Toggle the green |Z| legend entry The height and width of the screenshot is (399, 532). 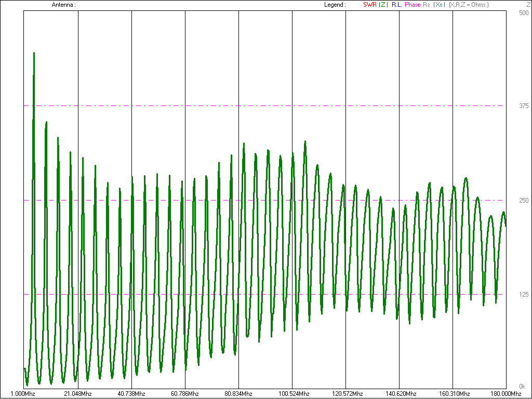[x=383, y=5]
